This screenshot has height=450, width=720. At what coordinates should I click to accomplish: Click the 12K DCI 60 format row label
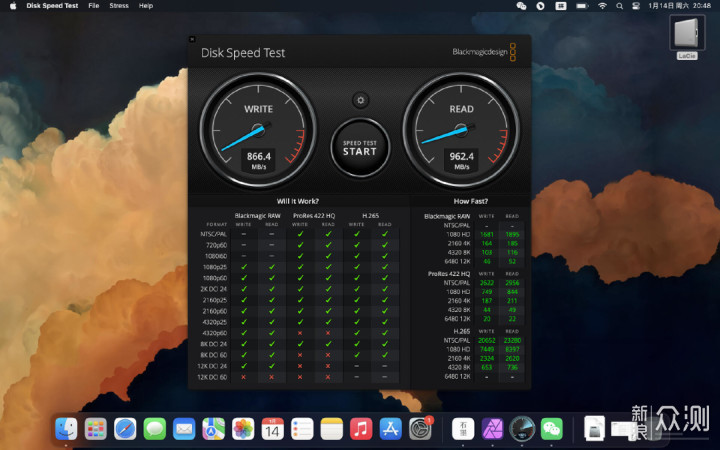click(212, 377)
